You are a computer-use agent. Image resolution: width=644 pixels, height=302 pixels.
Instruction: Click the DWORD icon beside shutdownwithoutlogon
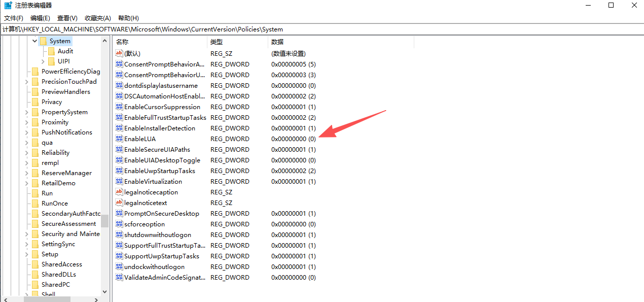(x=119, y=234)
